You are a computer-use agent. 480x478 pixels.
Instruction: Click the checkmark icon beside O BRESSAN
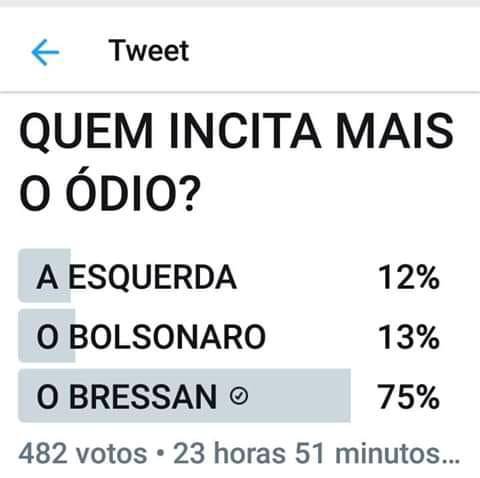[x=239, y=396]
